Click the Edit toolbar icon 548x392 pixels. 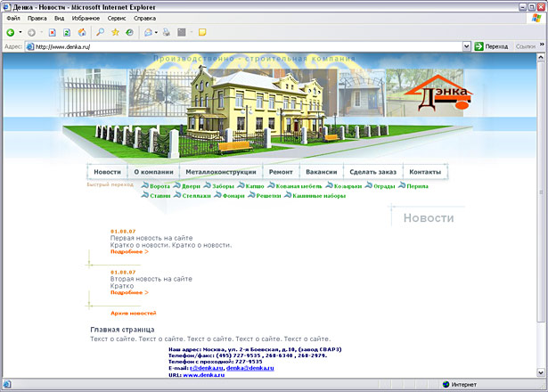pyautogui.click(x=182, y=32)
